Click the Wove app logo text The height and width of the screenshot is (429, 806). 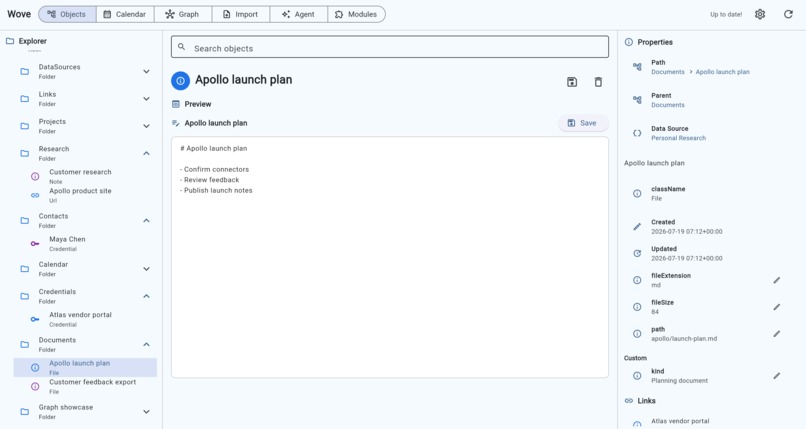[19, 14]
